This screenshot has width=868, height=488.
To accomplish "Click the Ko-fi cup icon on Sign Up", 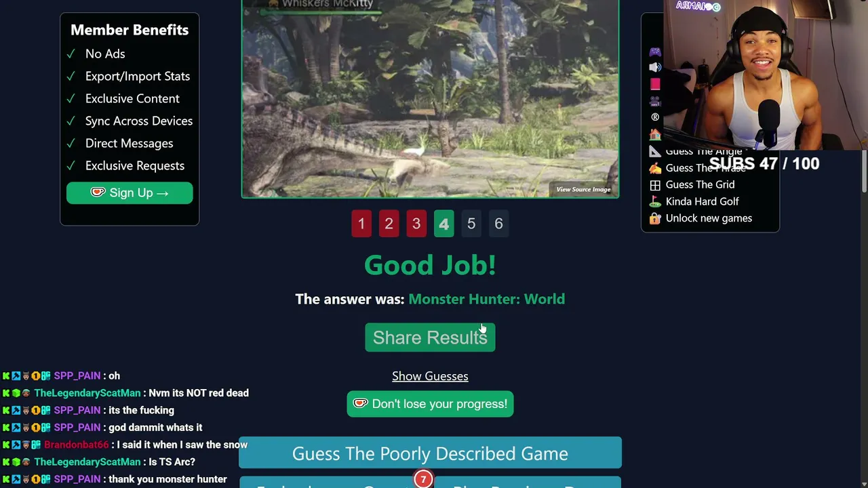I will click(x=98, y=192).
